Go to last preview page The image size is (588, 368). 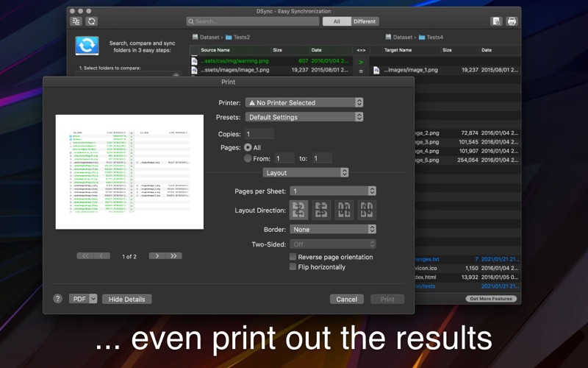(x=173, y=255)
